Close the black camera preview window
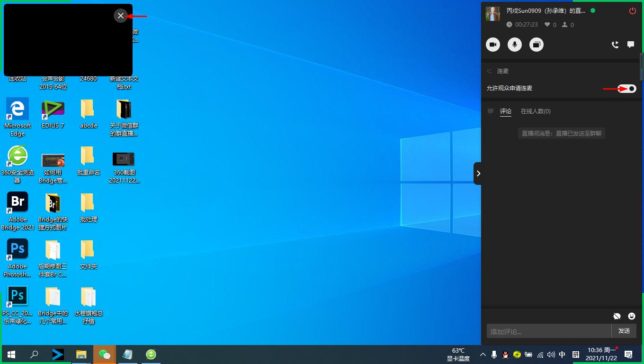The height and width of the screenshot is (364, 644). 121,16
